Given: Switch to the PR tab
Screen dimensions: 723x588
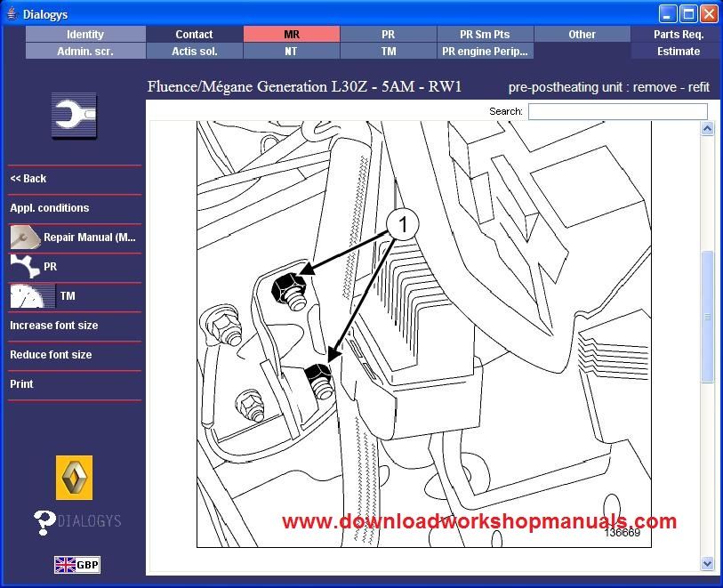Looking at the screenshot, I should pyautogui.click(x=389, y=34).
